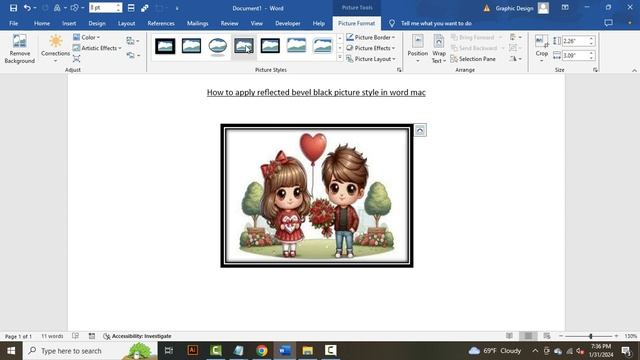Image resolution: width=640 pixels, height=360 pixels.
Task: Open the Help tab
Action: [x=319, y=23]
